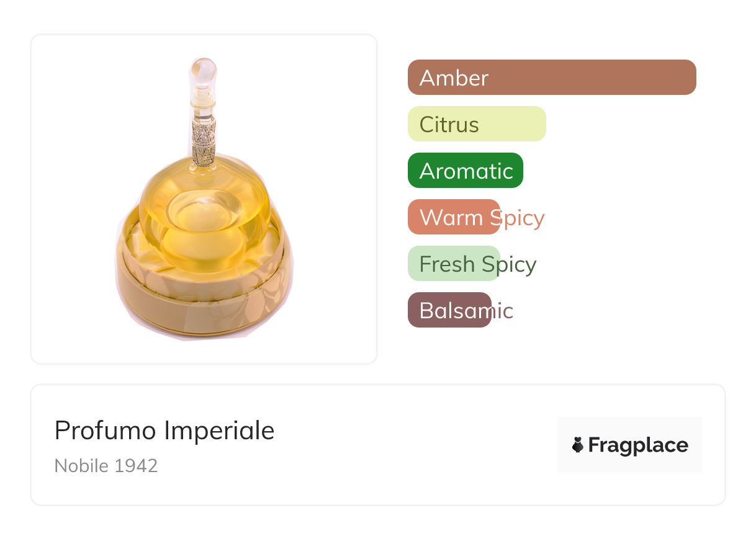Open the Nobile 1942 brand link

106,466
